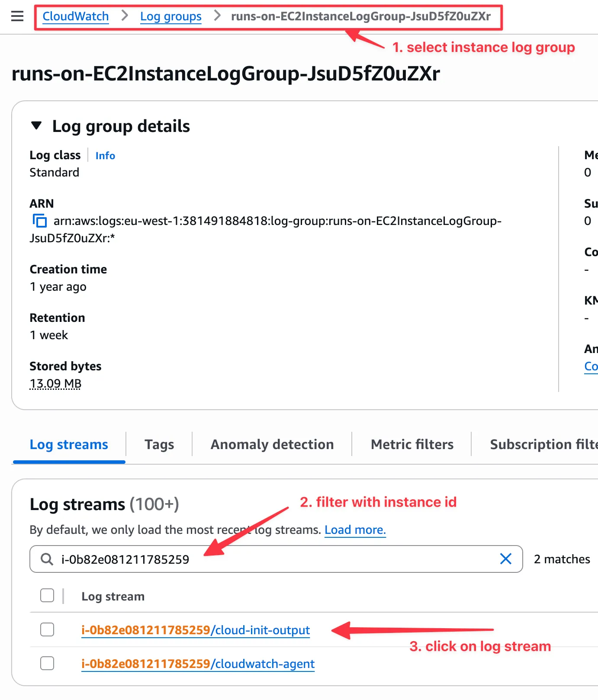Navigate to Log groups breadcrumb
Viewport: 598px width, 700px height.
170,16
